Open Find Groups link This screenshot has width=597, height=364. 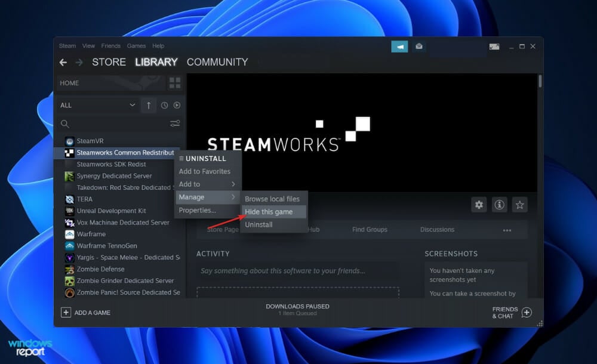pos(370,230)
